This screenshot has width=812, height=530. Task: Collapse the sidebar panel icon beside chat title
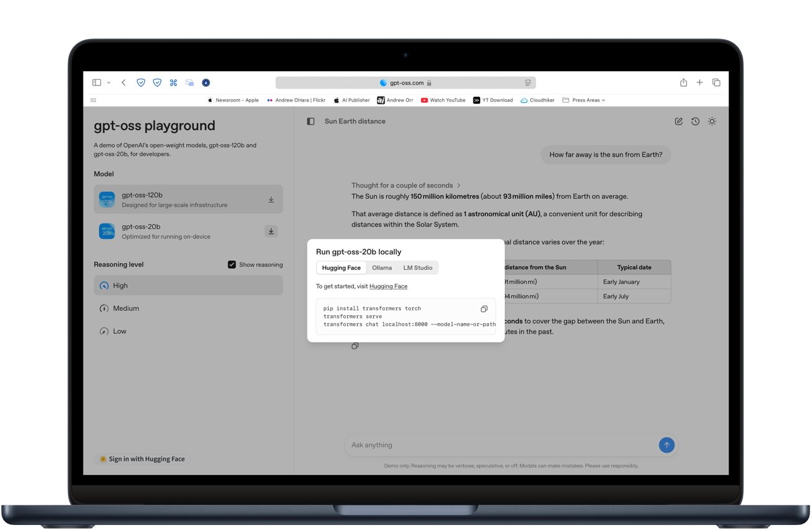click(311, 121)
